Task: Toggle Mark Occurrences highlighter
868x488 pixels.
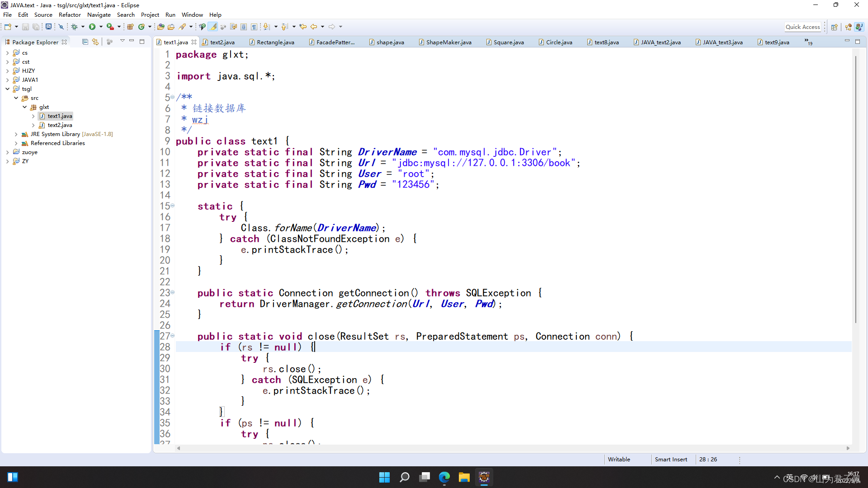Action: click(x=213, y=27)
